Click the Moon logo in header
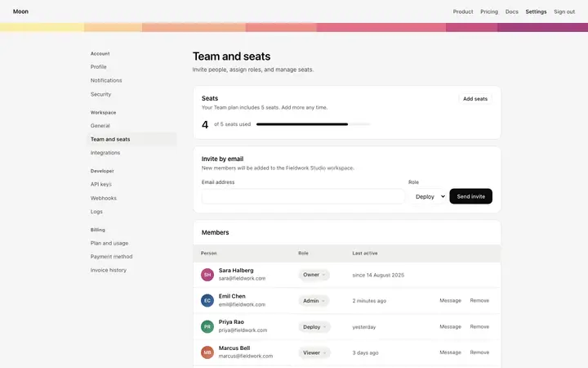The height and width of the screenshot is (368, 588). point(20,11)
